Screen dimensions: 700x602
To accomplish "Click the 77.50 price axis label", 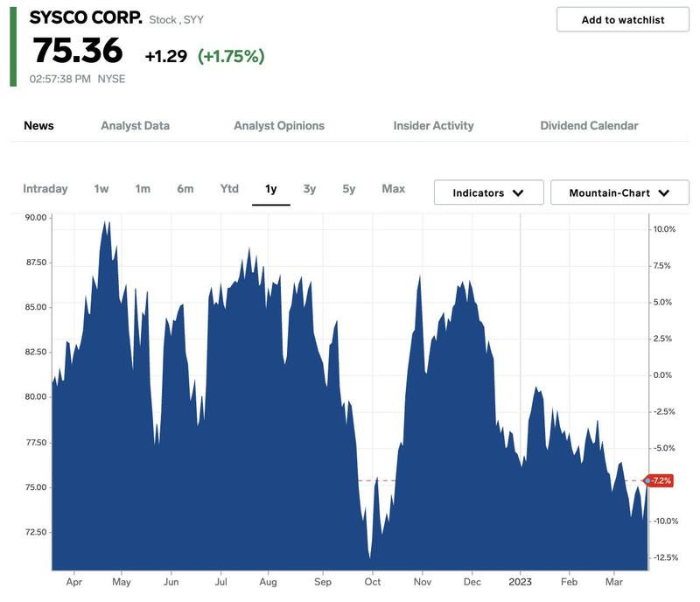I will coord(36,443).
